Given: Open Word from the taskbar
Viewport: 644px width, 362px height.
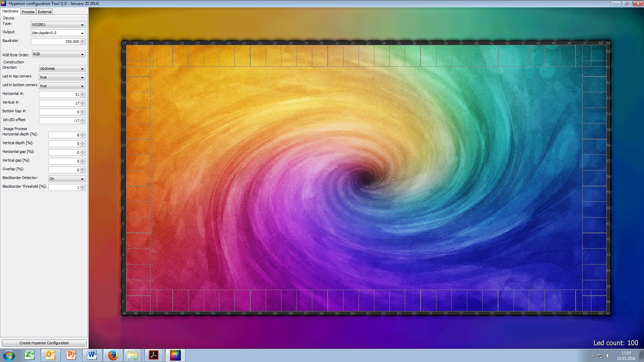Looking at the screenshot, I should click(x=92, y=355).
